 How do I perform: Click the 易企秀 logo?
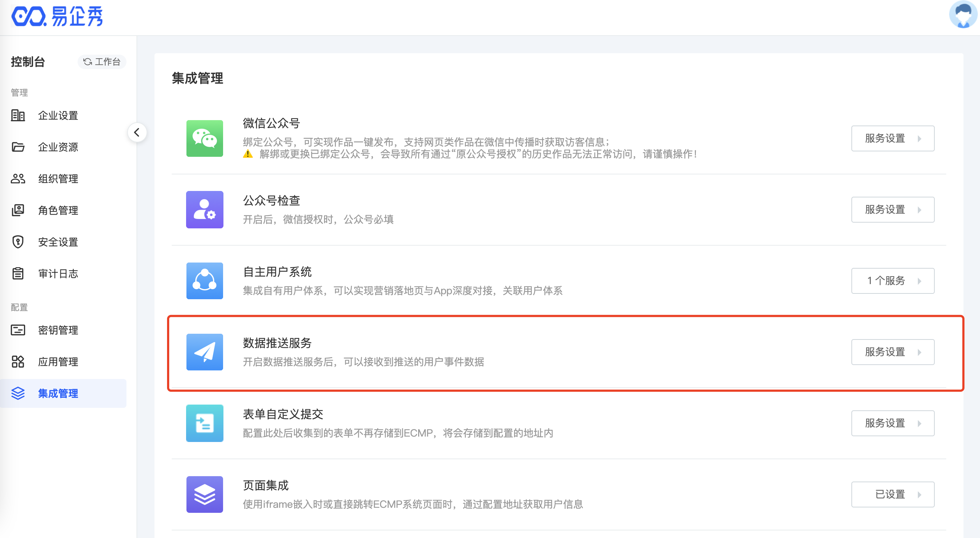pos(57,17)
